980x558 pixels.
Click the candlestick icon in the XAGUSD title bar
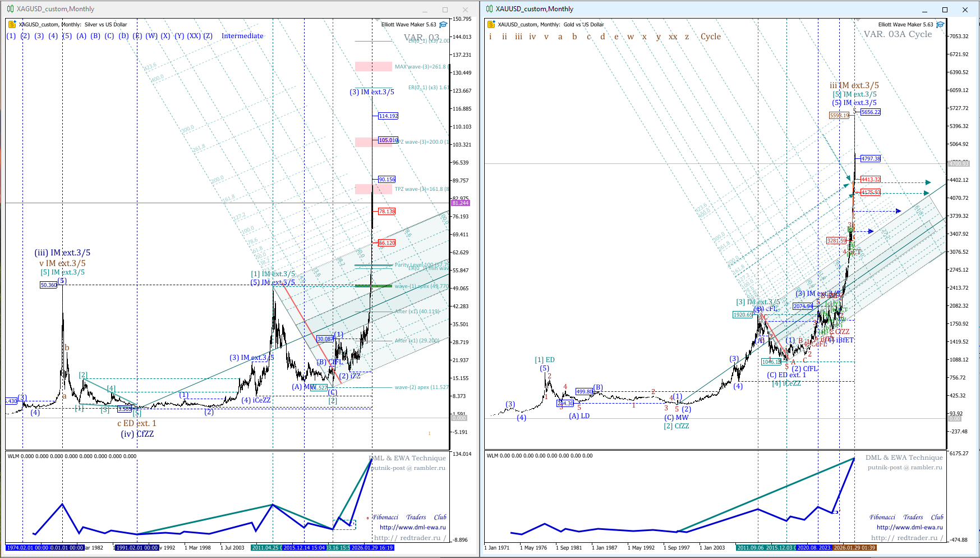pyautogui.click(x=10, y=9)
